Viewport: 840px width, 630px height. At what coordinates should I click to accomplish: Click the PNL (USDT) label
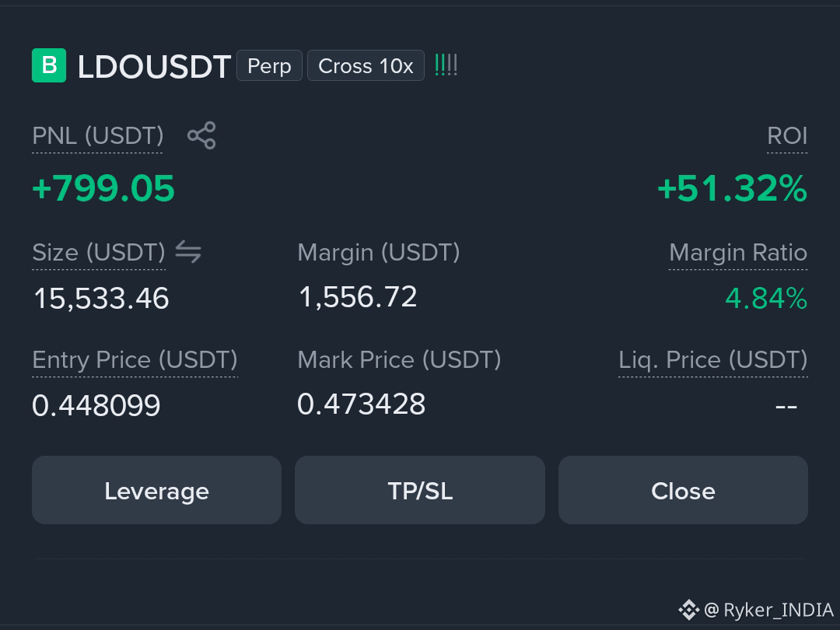[97, 136]
